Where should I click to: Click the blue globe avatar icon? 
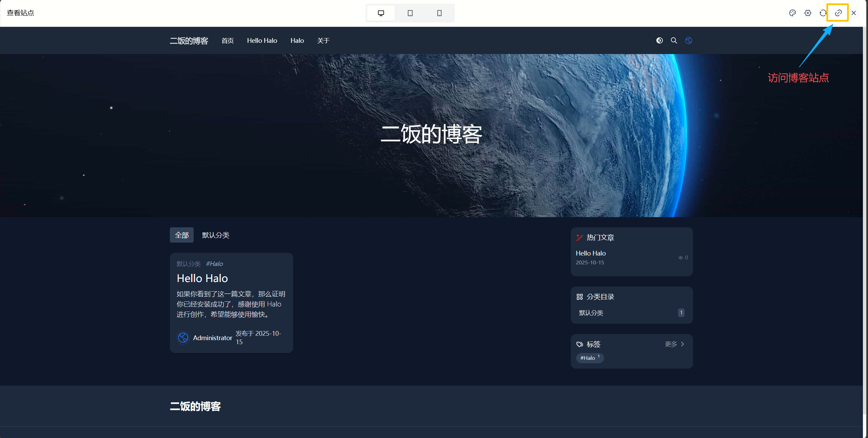click(689, 40)
